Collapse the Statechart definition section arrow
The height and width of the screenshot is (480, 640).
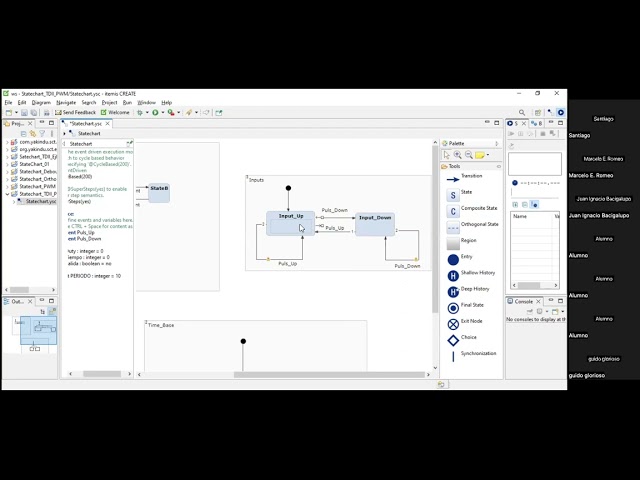[x=64, y=144]
